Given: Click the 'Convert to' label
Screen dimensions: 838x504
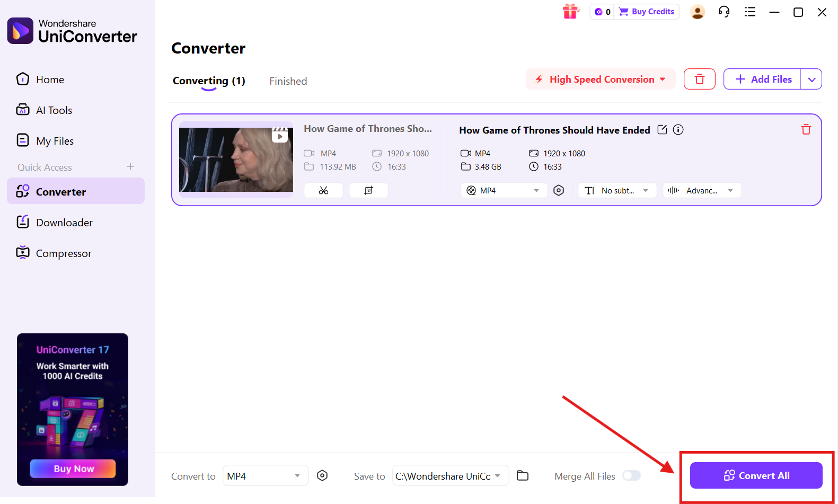Looking at the screenshot, I should (193, 476).
